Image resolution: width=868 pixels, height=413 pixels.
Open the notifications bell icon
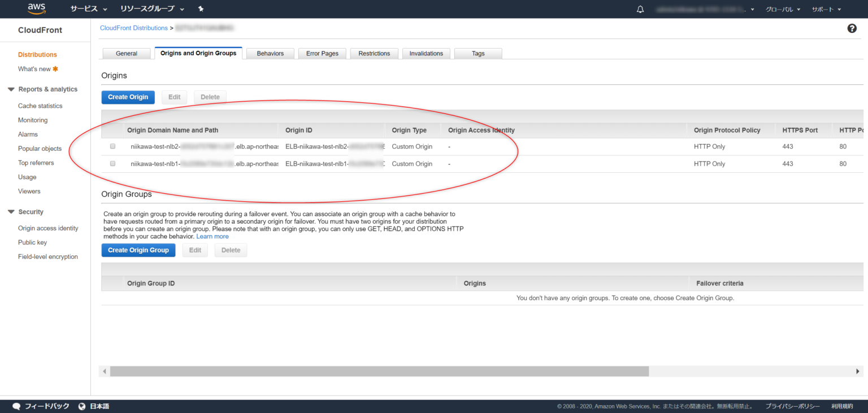pyautogui.click(x=640, y=10)
